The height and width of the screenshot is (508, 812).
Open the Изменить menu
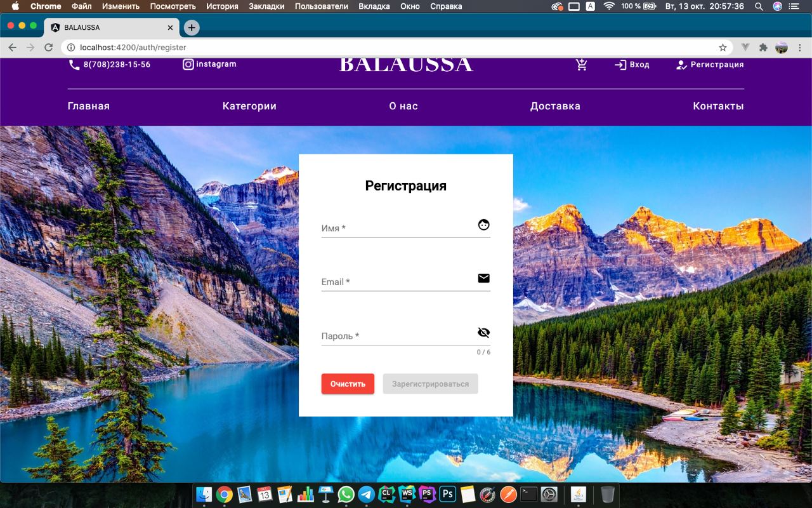tap(121, 6)
